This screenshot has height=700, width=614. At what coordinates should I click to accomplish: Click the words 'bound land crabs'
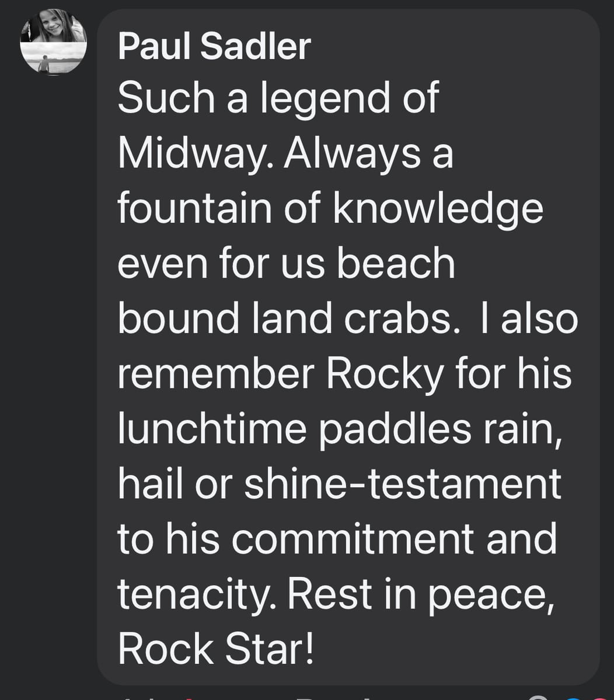click(285, 320)
